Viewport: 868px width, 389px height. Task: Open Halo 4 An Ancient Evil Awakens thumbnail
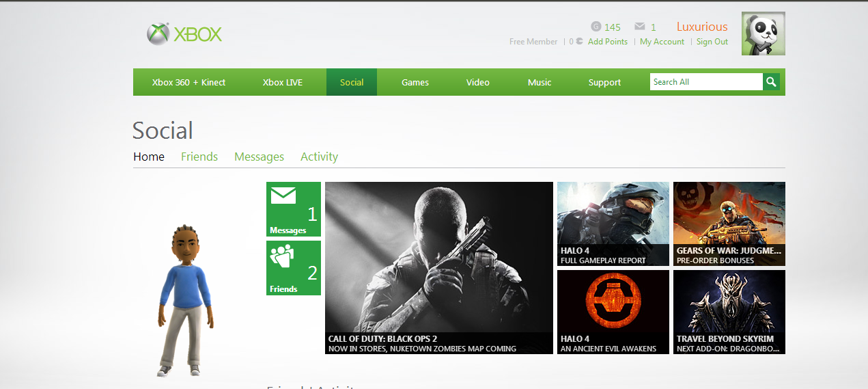click(x=613, y=312)
